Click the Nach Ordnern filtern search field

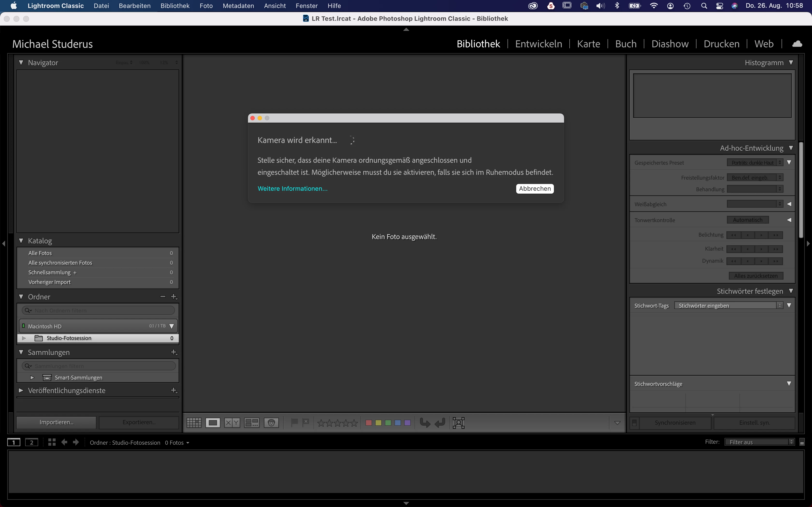point(101,310)
